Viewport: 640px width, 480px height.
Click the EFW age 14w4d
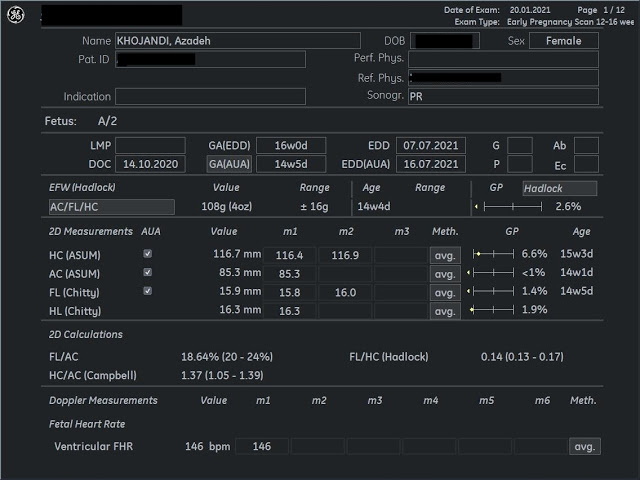(374, 207)
